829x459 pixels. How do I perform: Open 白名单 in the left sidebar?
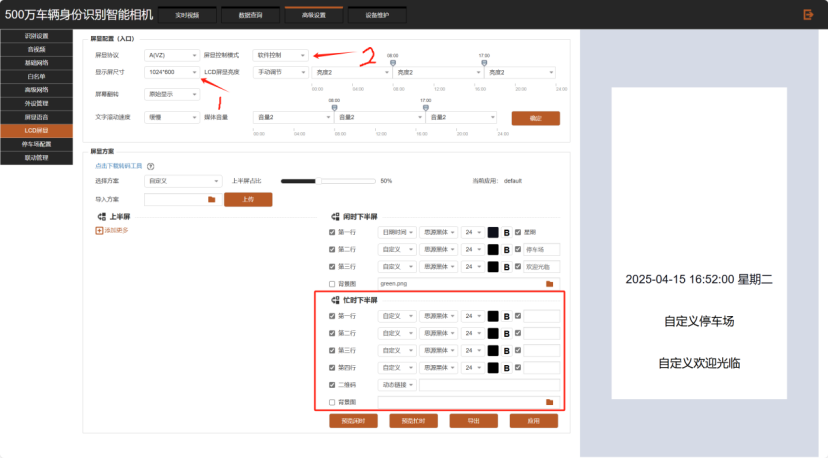(36, 77)
